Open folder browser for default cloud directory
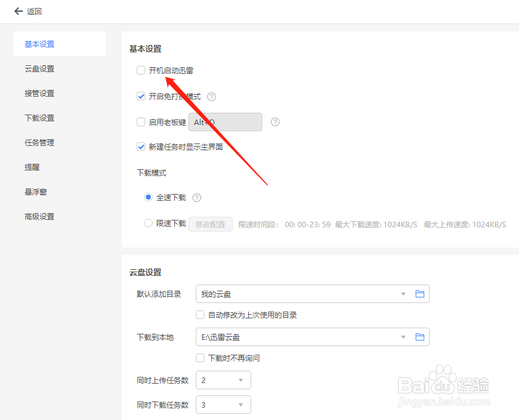The width and height of the screenshot is (519, 420). click(420, 294)
